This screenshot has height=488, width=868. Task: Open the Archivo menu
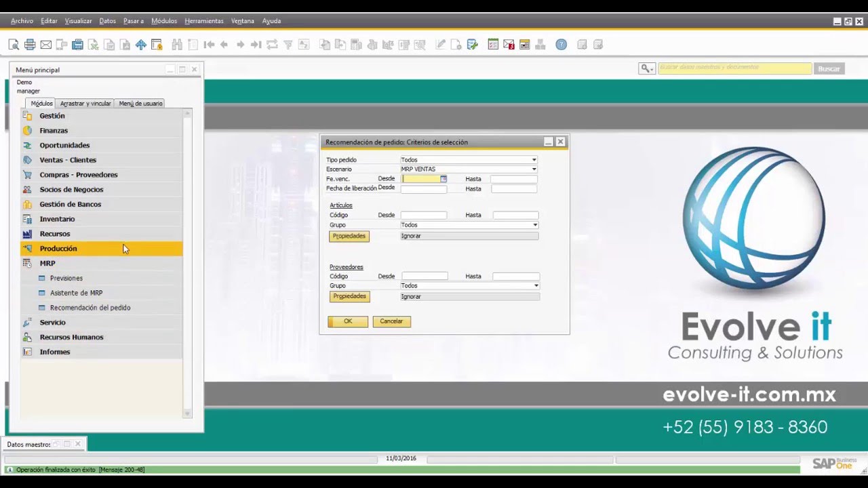pos(22,21)
